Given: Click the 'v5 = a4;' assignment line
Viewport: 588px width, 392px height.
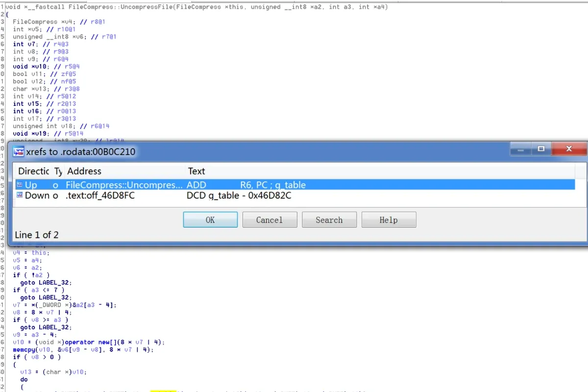Looking at the screenshot, I should click(x=27, y=260).
